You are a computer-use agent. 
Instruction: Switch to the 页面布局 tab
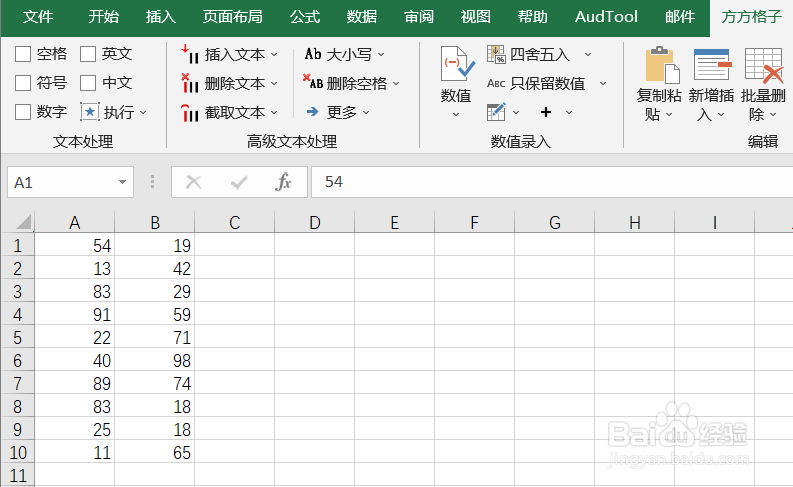pos(233,17)
